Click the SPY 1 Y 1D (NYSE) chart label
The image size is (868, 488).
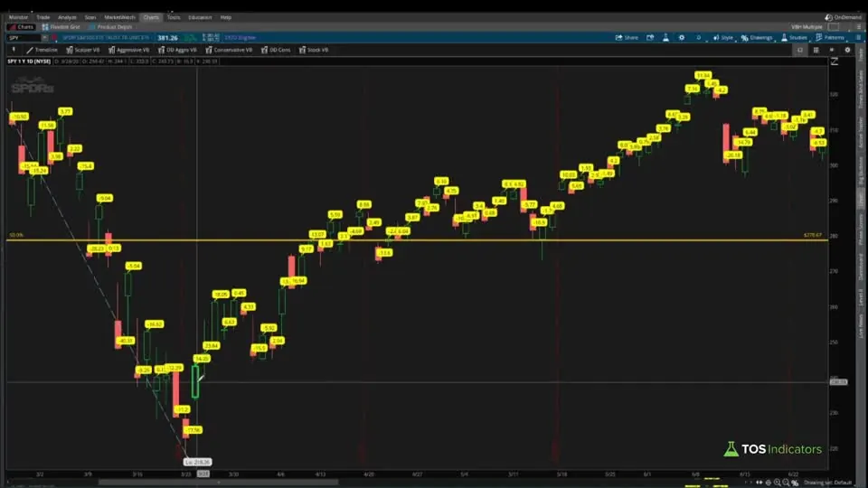point(29,61)
